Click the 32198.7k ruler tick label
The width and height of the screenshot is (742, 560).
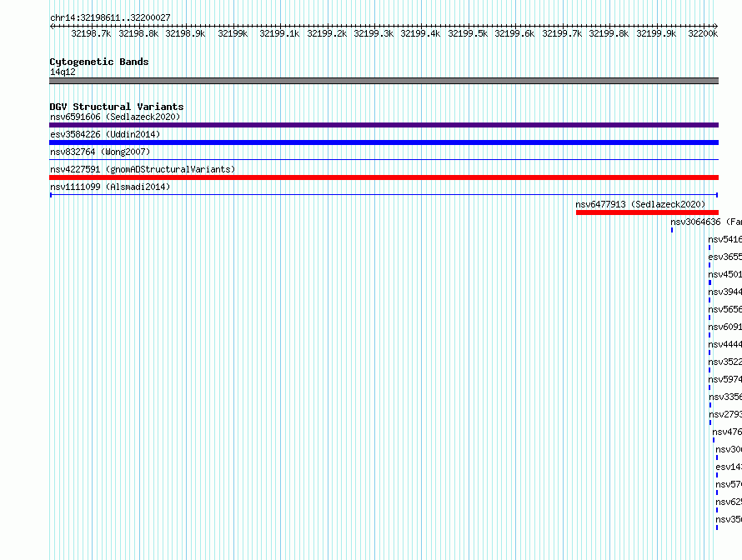tap(92, 33)
